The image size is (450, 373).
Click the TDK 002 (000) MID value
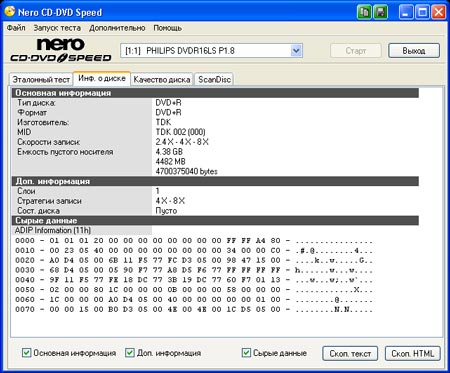click(180, 132)
